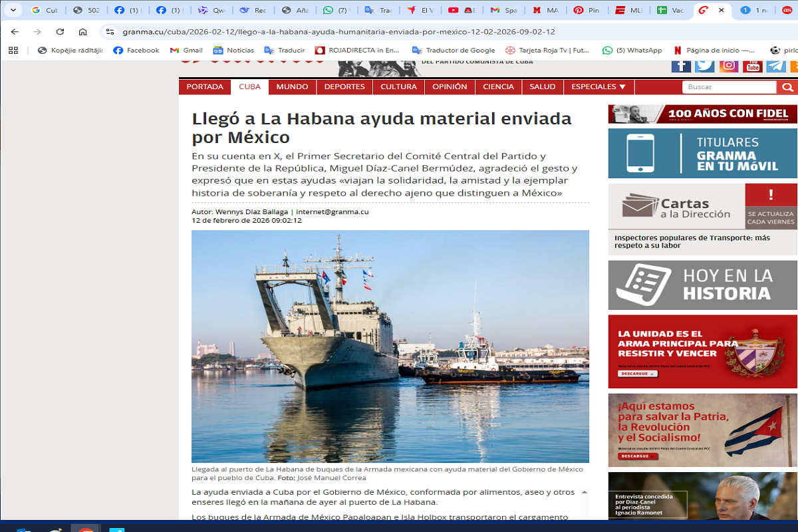Reload the page with the refresh icon

point(60,31)
